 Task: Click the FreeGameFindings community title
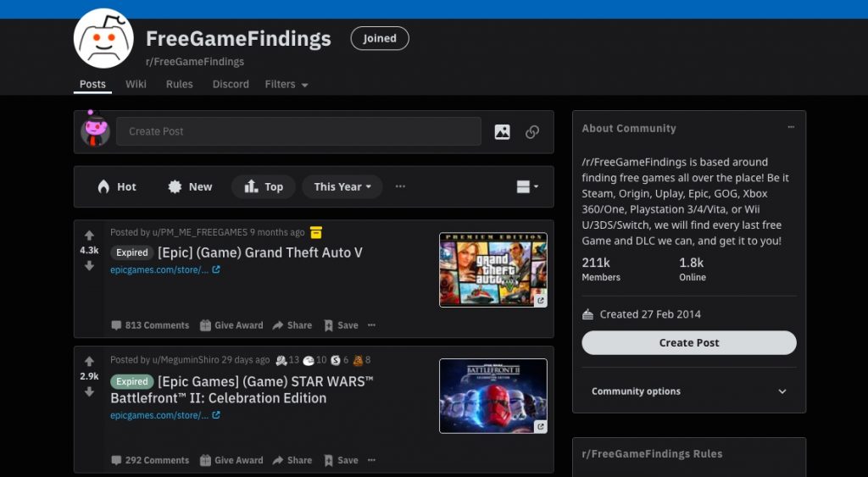tap(238, 39)
